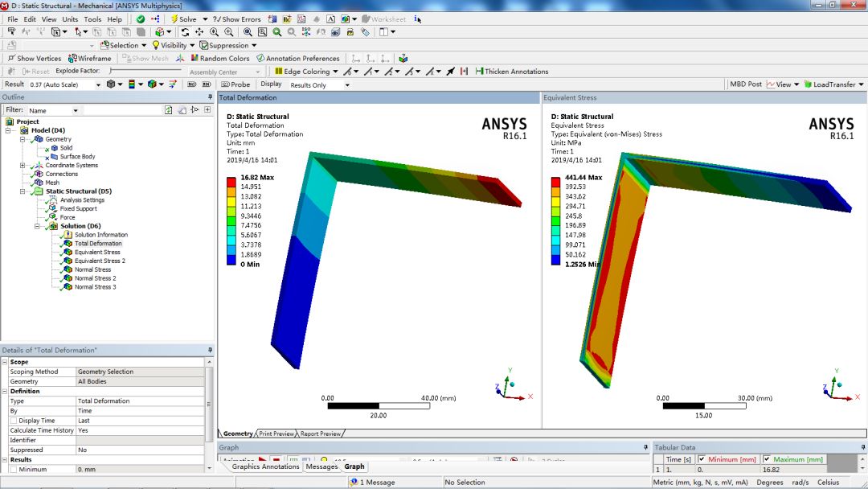Open the Graphics Annotations tab
The height and width of the screenshot is (489, 868).
pos(265,466)
